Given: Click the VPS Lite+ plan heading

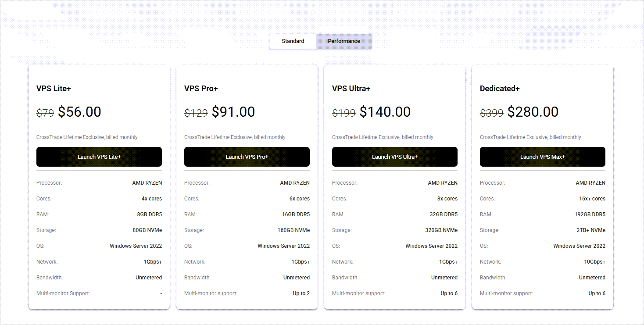Looking at the screenshot, I should [x=54, y=89].
